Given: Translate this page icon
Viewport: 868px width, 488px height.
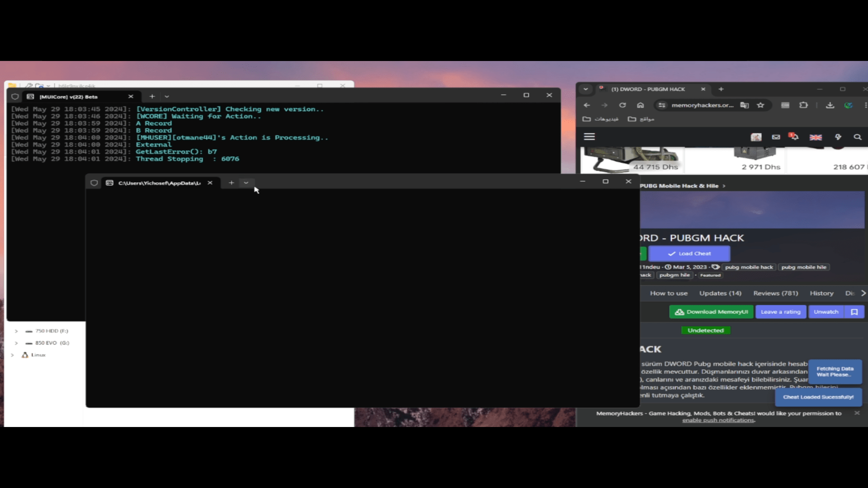Looking at the screenshot, I should [744, 105].
